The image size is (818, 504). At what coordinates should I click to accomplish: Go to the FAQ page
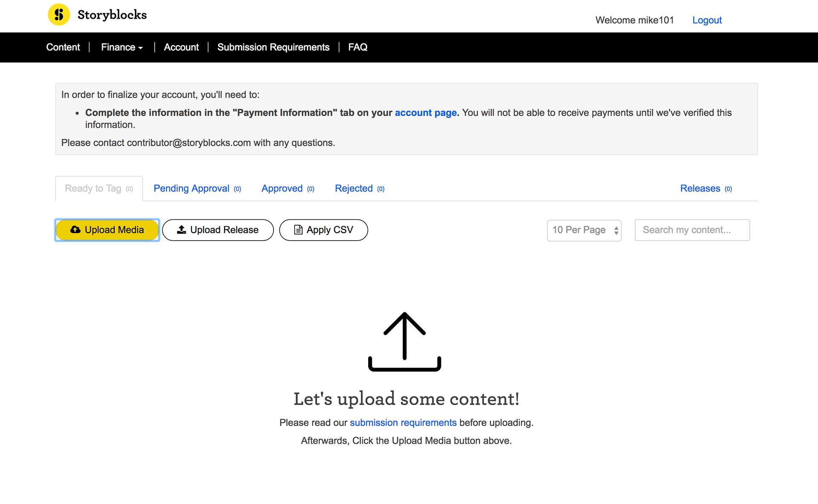pyautogui.click(x=357, y=47)
